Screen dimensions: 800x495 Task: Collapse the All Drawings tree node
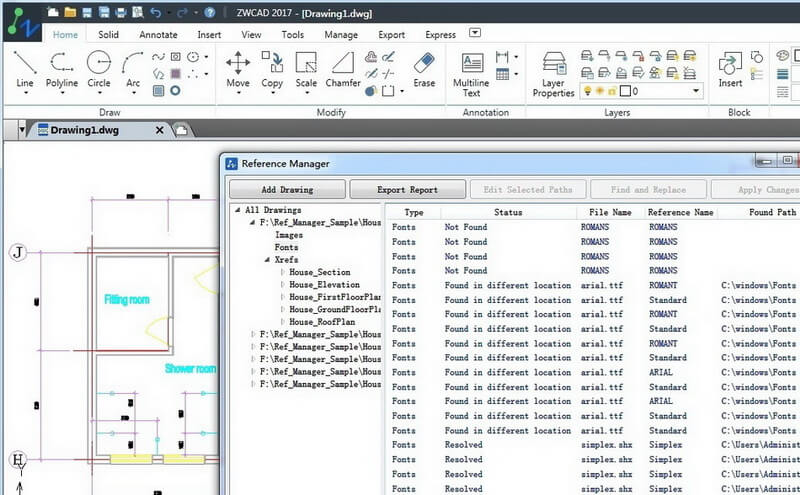(x=237, y=210)
